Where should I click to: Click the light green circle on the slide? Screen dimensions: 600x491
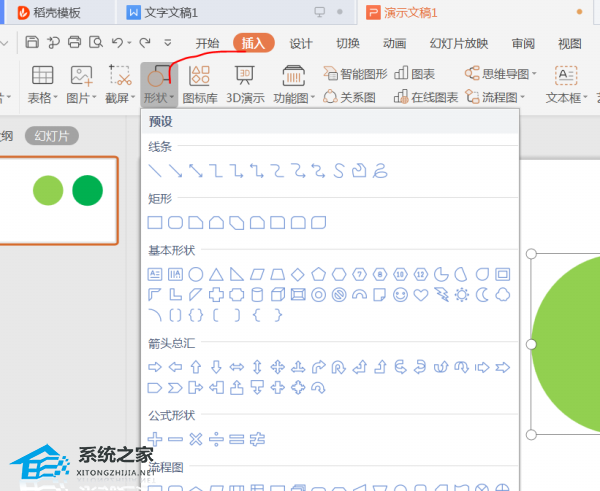566,344
